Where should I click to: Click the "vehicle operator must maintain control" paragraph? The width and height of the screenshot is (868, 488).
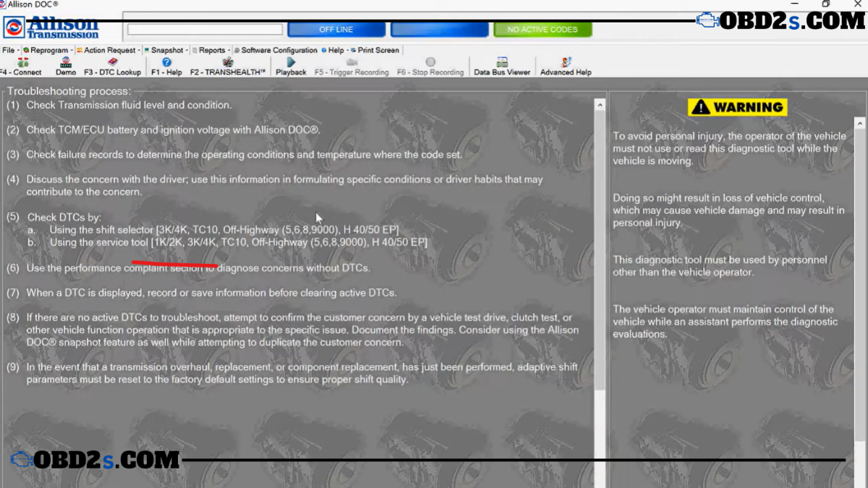coord(725,322)
